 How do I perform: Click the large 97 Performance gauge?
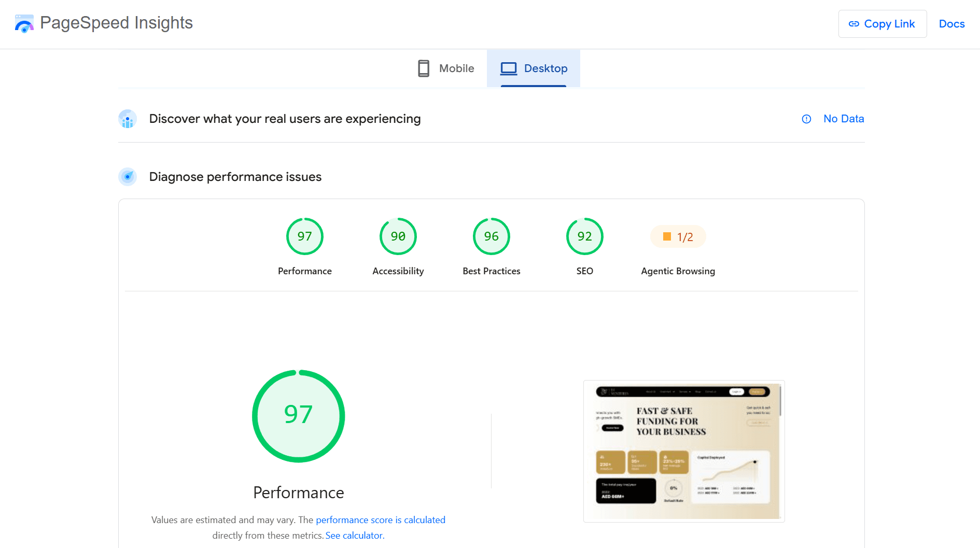tap(299, 416)
